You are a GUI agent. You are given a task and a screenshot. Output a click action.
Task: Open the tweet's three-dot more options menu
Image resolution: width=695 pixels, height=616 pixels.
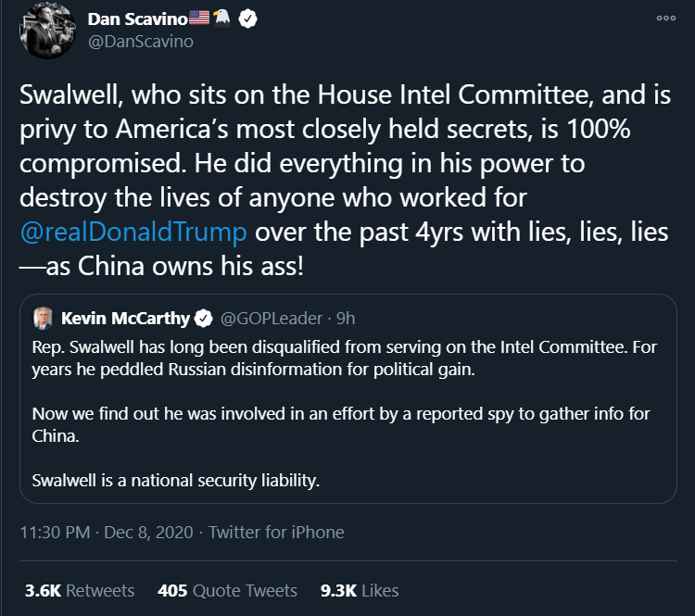[x=664, y=18]
